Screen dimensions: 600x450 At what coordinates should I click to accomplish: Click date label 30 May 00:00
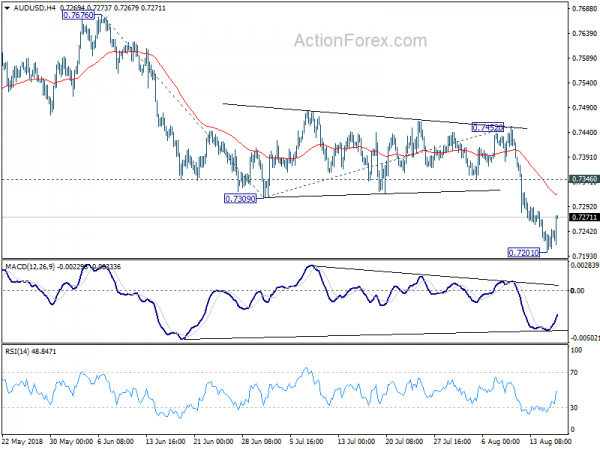[71, 442]
